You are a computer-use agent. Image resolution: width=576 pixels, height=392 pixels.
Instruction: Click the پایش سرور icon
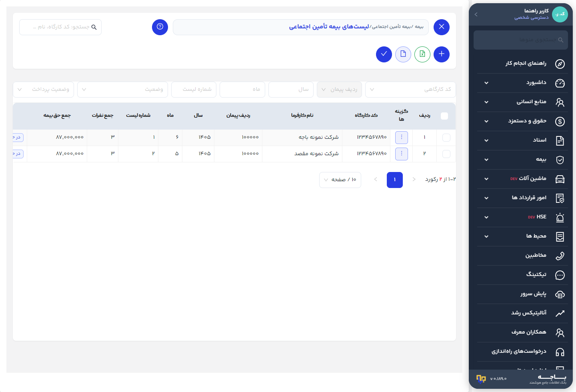click(x=560, y=294)
